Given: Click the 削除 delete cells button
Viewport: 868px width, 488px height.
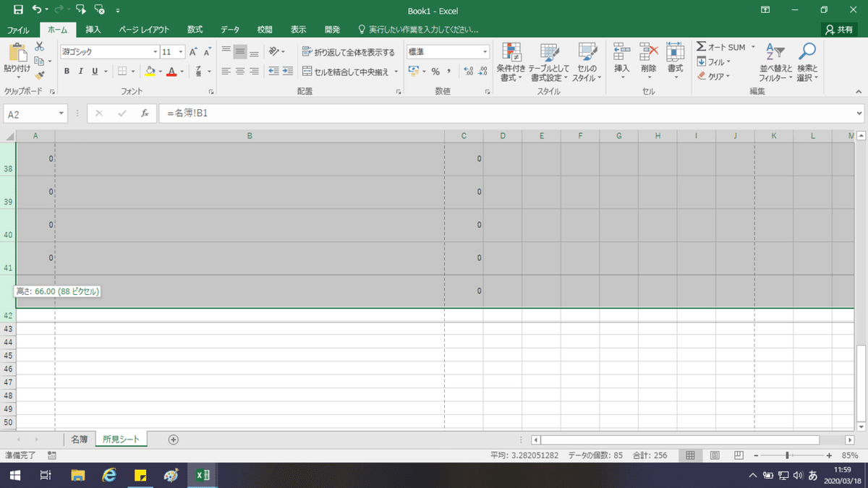Looking at the screenshot, I should (x=648, y=62).
